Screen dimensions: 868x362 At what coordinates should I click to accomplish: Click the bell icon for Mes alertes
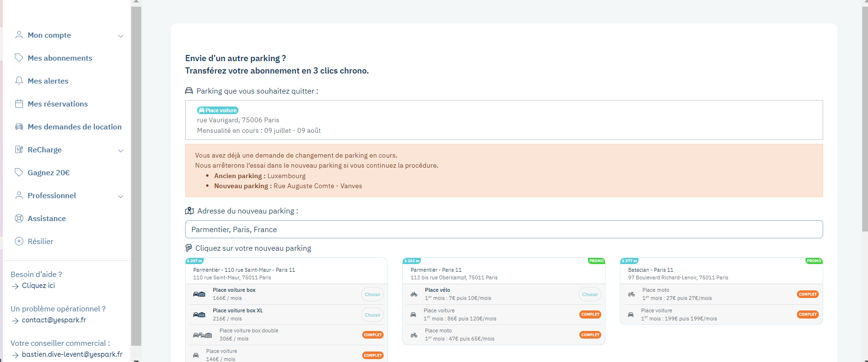(19, 81)
